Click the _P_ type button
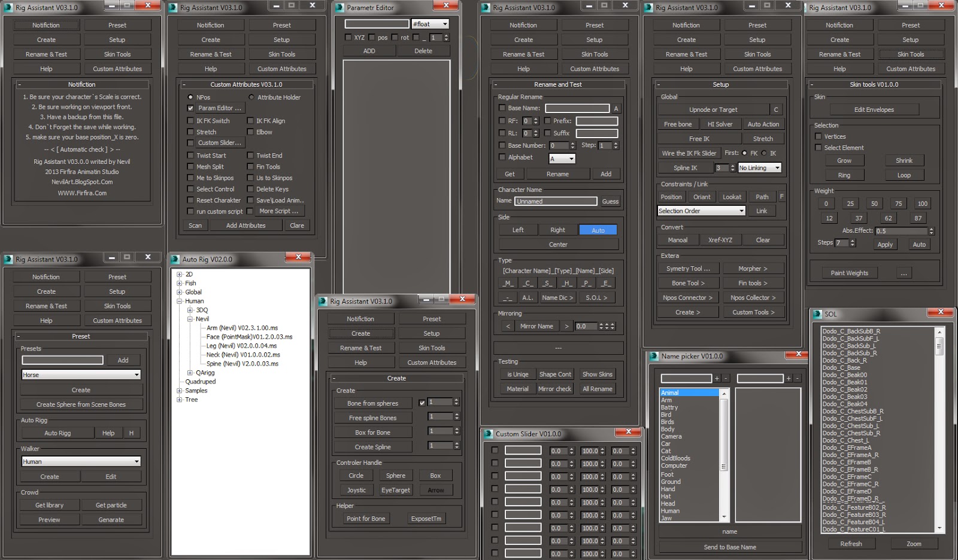958x560 pixels. coord(587,283)
